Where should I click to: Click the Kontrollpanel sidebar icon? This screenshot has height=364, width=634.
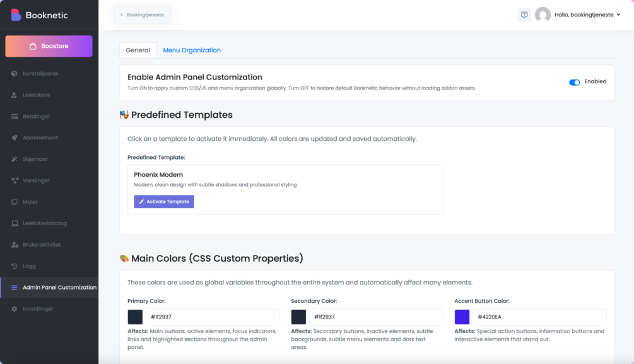[x=15, y=74]
